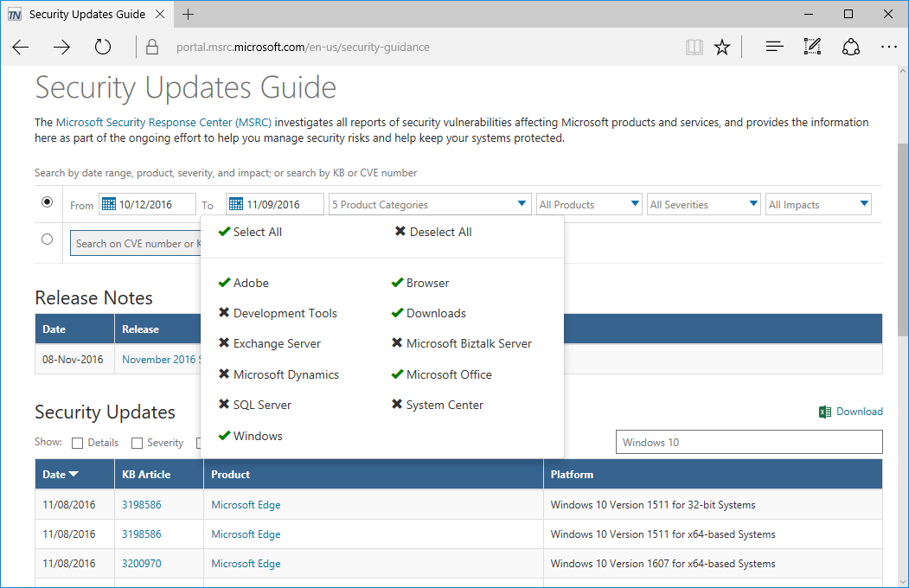Enable the Details checkbox

(x=78, y=444)
